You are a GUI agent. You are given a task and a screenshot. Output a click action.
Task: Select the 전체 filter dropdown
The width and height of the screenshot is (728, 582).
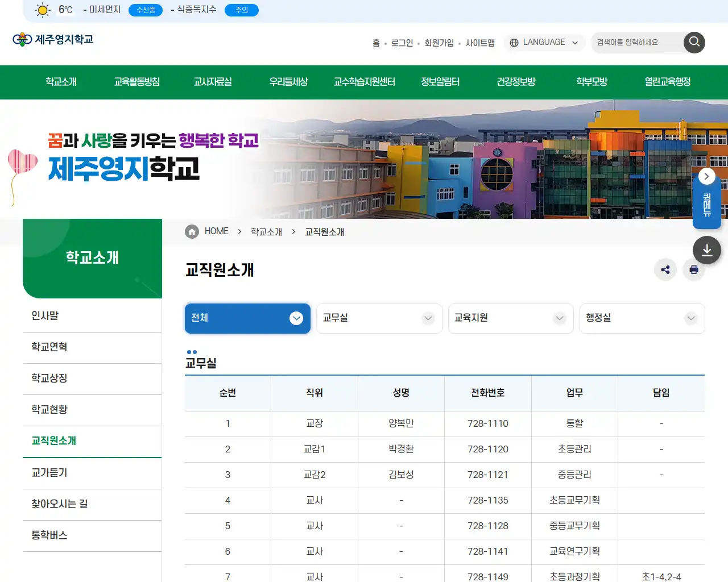247,318
